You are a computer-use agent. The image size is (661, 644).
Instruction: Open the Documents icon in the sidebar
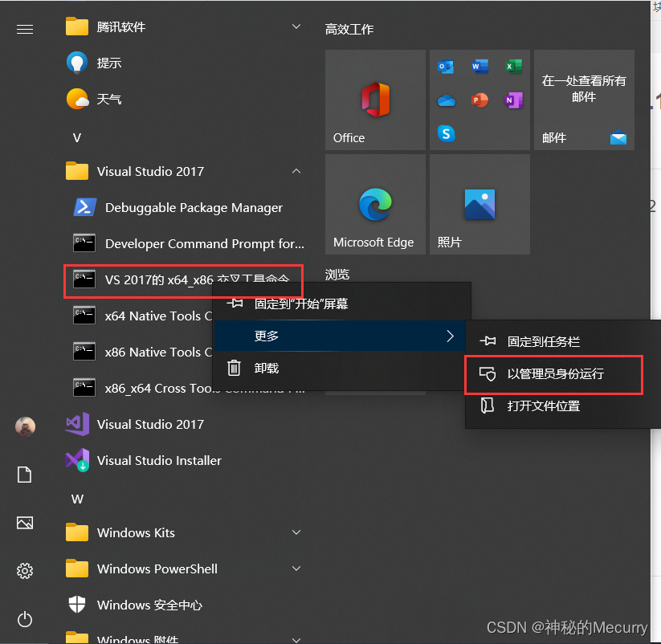(x=24, y=475)
